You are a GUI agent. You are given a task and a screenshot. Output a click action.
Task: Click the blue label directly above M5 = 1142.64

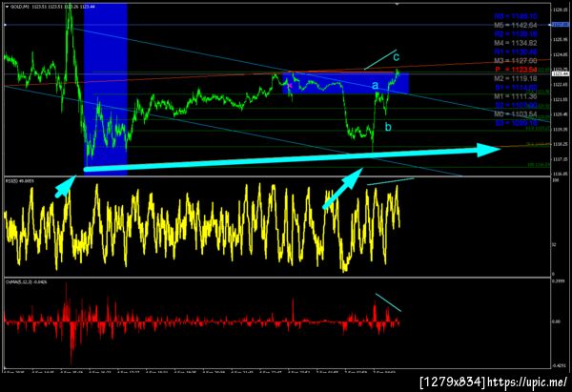(x=516, y=16)
